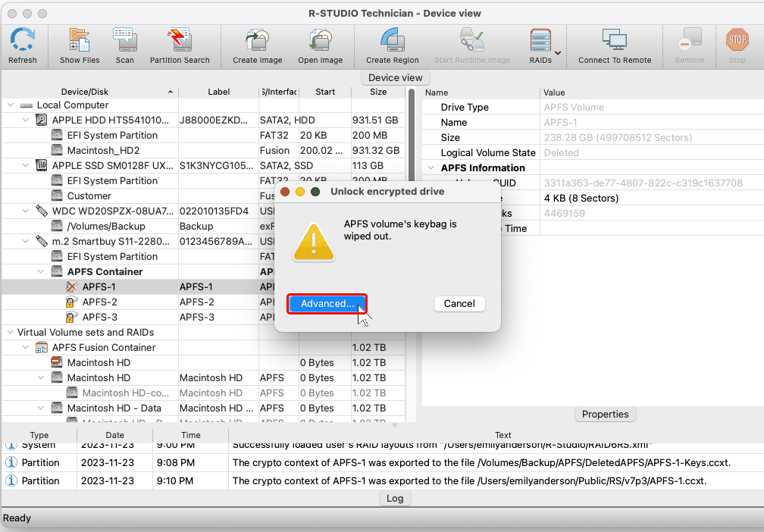Image resolution: width=764 pixels, height=532 pixels.
Task: Launch Partition Search tool
Action: (180, 40)
